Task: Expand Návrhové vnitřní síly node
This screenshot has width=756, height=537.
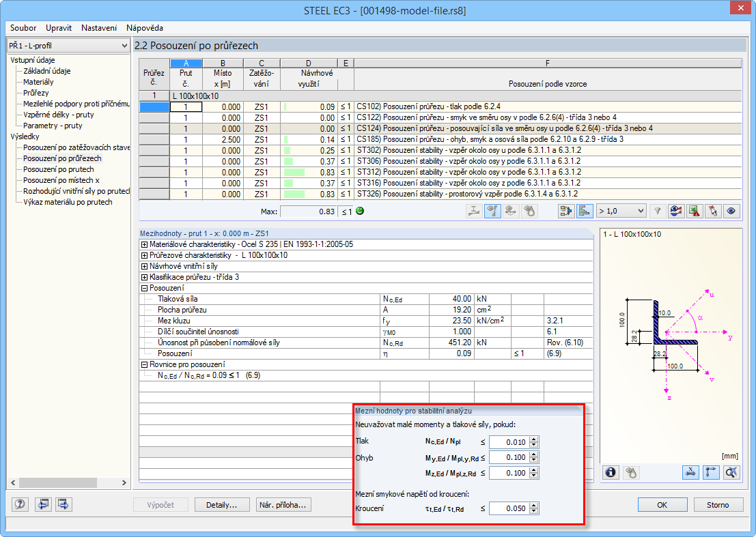Action: click(x=144, y=266)
